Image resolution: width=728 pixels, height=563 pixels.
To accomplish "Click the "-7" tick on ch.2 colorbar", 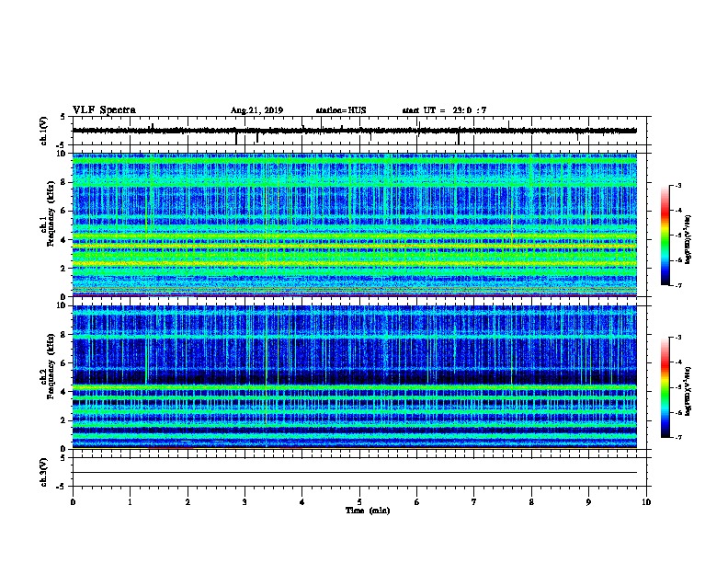I will point(677,437).
